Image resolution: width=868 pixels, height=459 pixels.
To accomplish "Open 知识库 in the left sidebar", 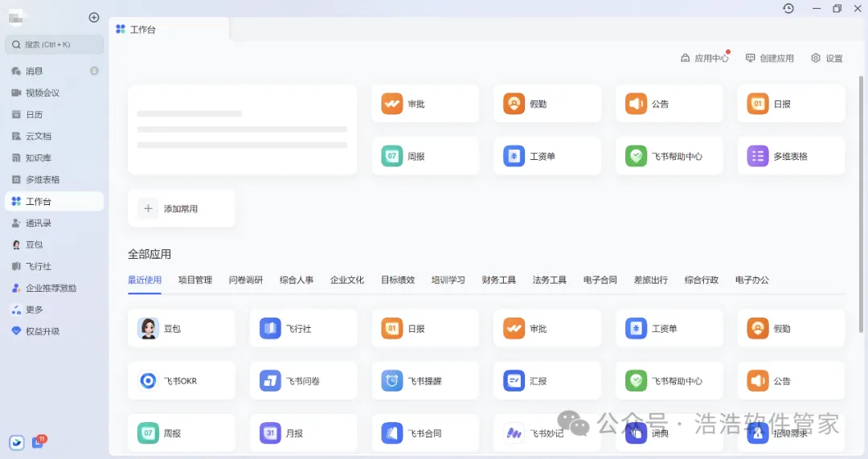I will pos(55,158).
